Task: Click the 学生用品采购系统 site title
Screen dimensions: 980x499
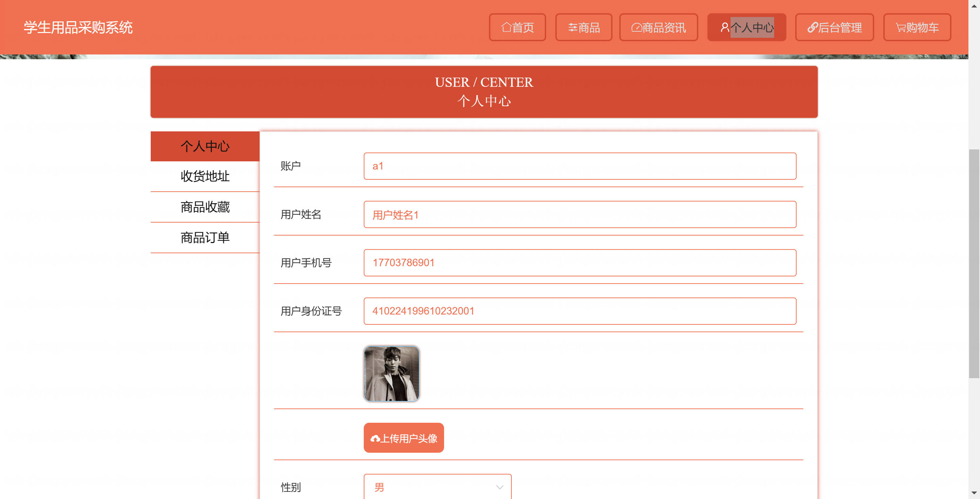Action: [x=78, y=28]
